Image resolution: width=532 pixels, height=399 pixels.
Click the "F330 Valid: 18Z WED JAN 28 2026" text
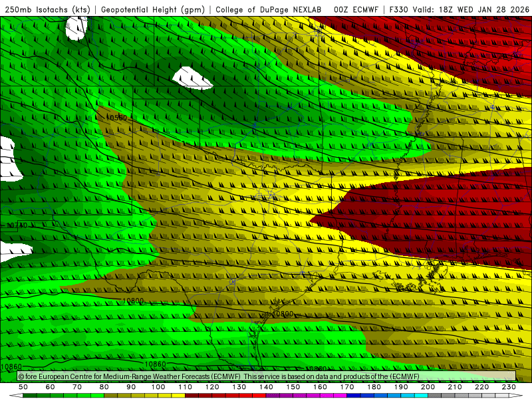[x=460, y=9]
